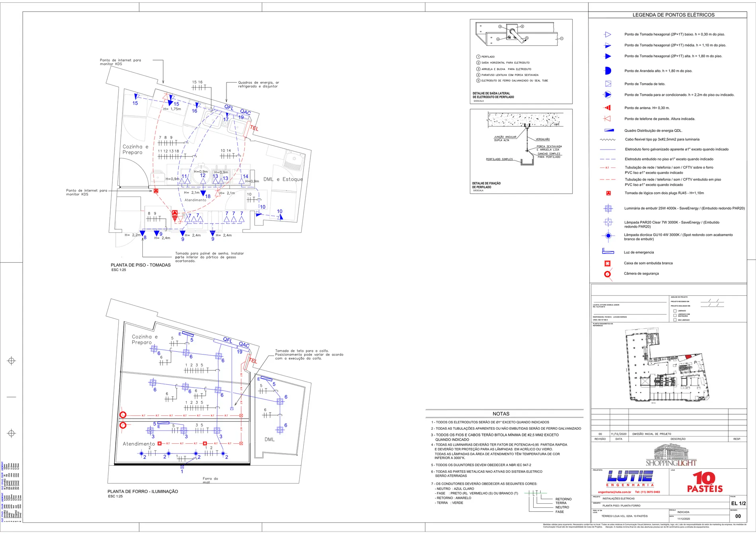756x534 pixels.
Task: Click the LEGENDA DE PONTOS ELÉTRICOS header
Action: 674,15
